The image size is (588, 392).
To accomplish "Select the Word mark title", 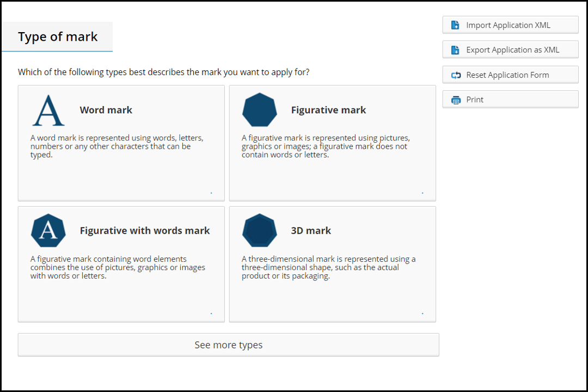I will [x=106, y=110].
